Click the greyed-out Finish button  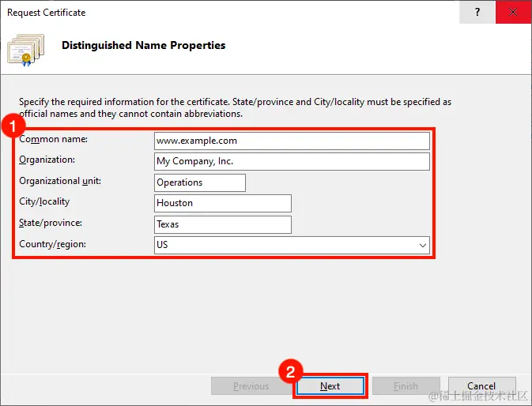(406, 386)
